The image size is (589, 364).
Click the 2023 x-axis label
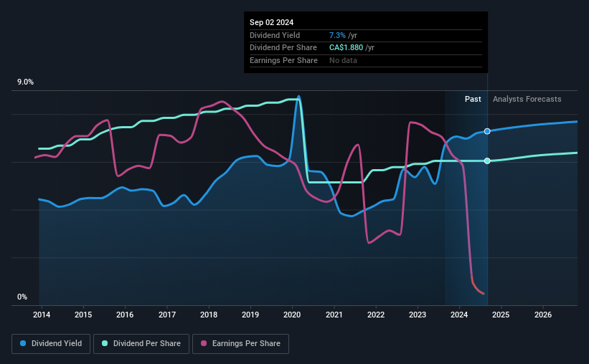click(x=418, y=315)
